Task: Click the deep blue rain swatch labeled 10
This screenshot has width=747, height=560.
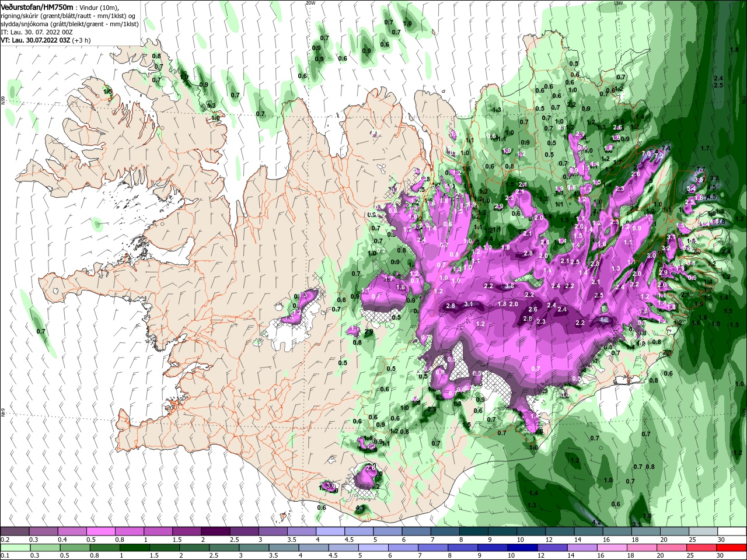Action: click(x=521, y=548)
